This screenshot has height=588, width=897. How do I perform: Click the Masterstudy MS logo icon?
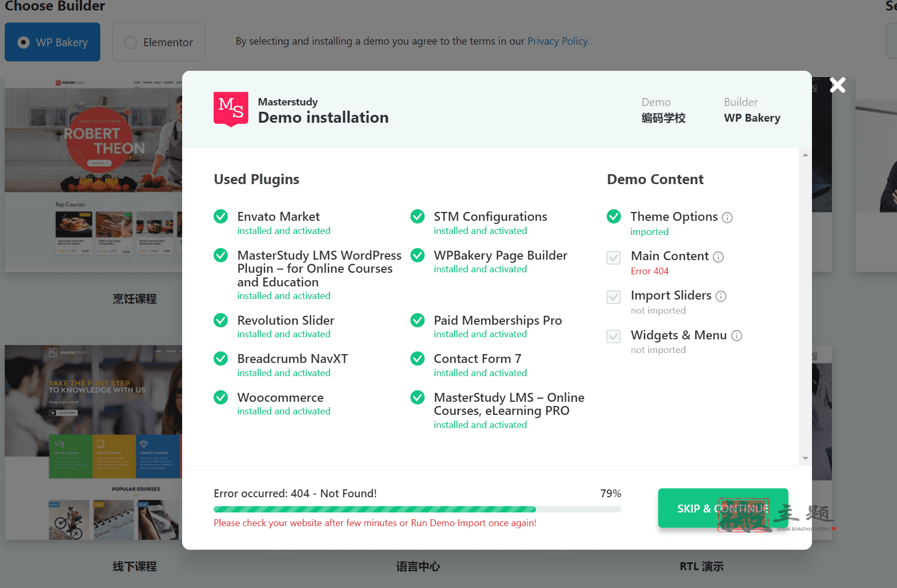(231, 109)
